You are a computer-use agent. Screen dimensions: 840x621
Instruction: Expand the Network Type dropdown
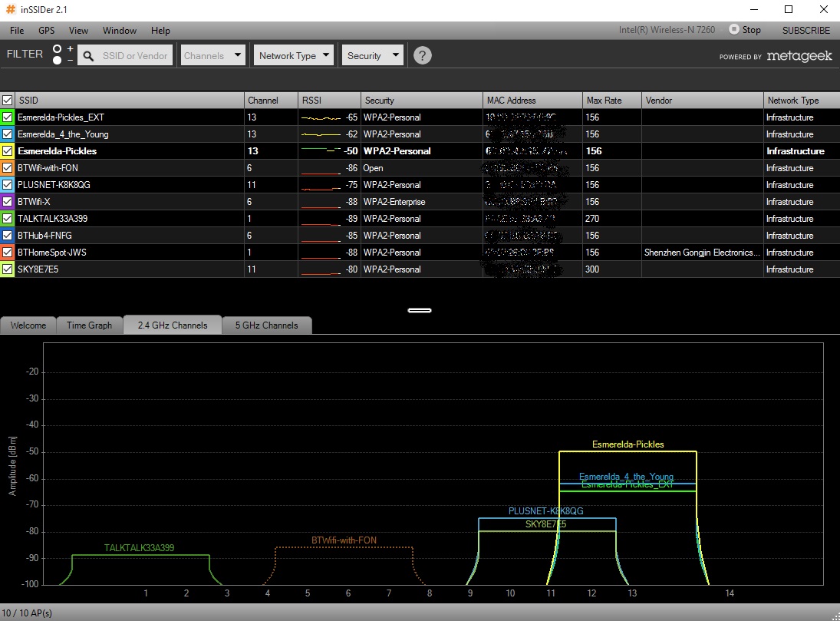(x=295, y=55)
